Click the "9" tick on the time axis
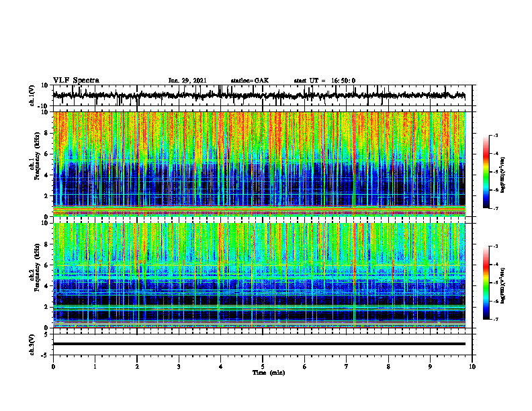This screenshot has width=532, height=411. [x=430, y=367]
